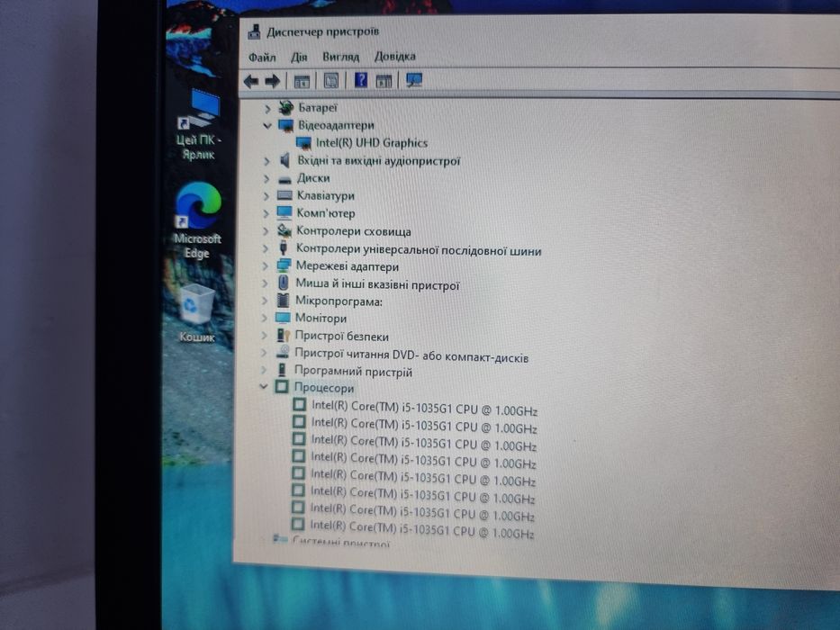This screenshot has height=630, width=840.
Task: Expand the Клавіатури category
Action: point(266,196)
